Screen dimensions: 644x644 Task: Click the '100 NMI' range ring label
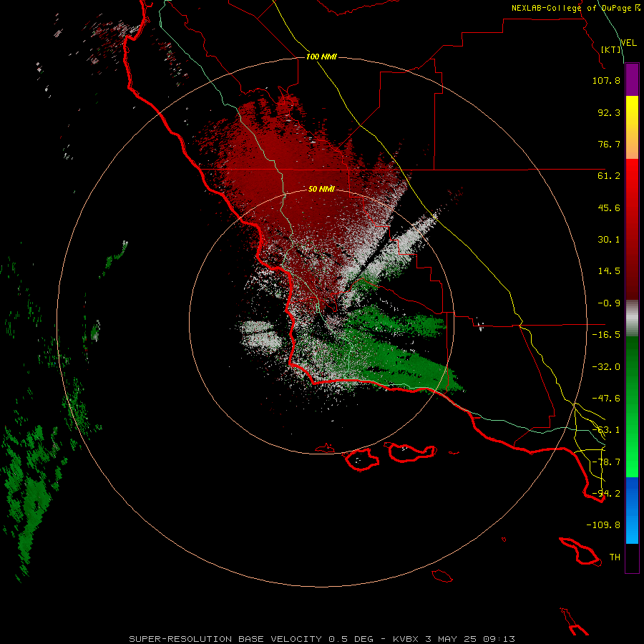(321, 57)
